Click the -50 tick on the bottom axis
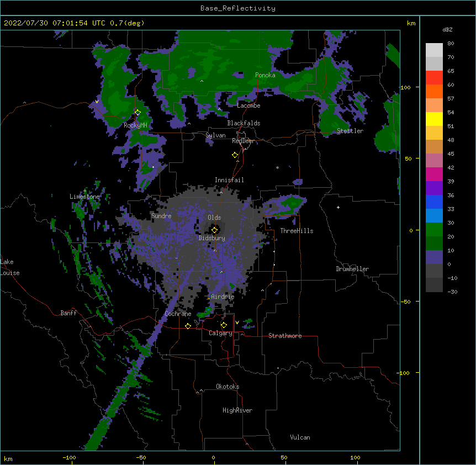This screenshot has height=465, width=476. point(141,457)
